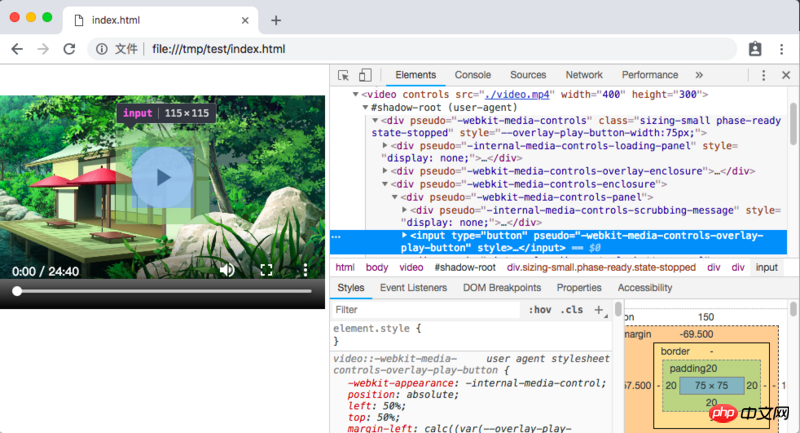800x433 pixels.
Task: Reload the index.html page
Action: click(x=69, y=49)
